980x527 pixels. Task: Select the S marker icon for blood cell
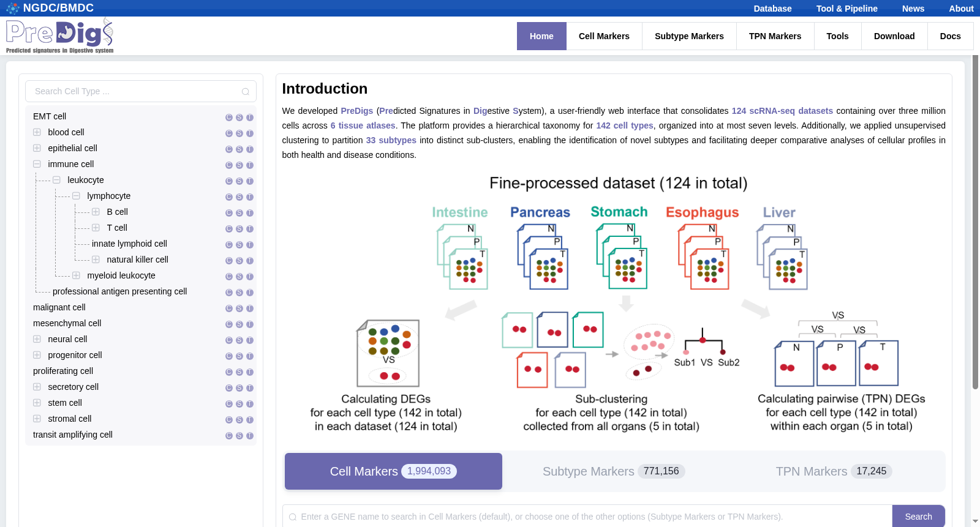[x=239, y=133]
